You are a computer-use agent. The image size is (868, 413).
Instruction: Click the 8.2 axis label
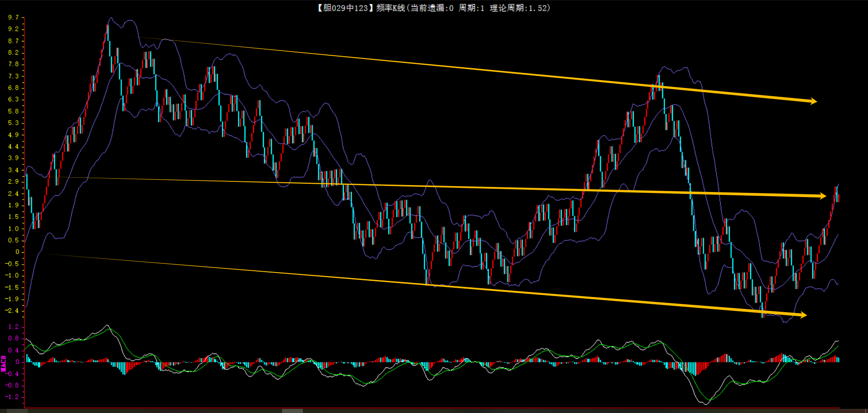[x=13, y=52]
